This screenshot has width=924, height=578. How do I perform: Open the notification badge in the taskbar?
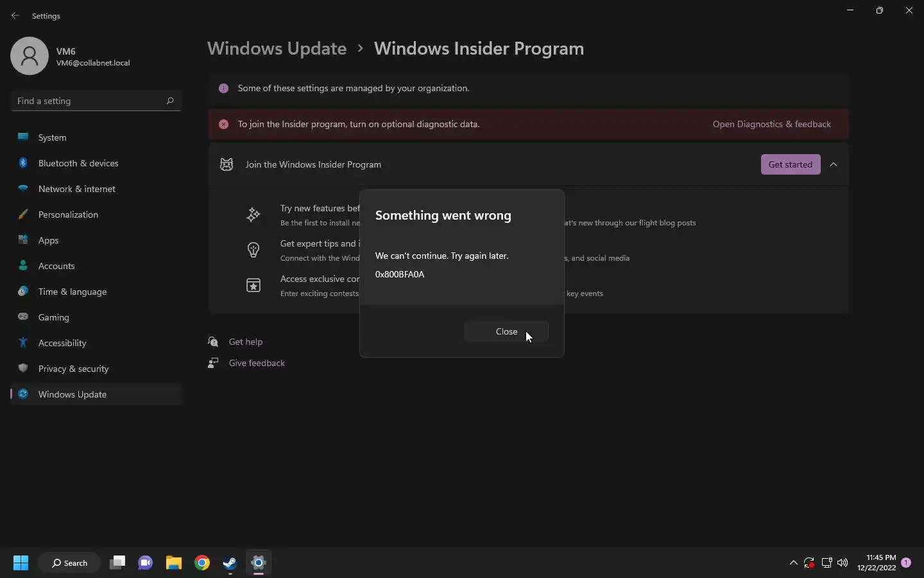click(x=907, y=563)
